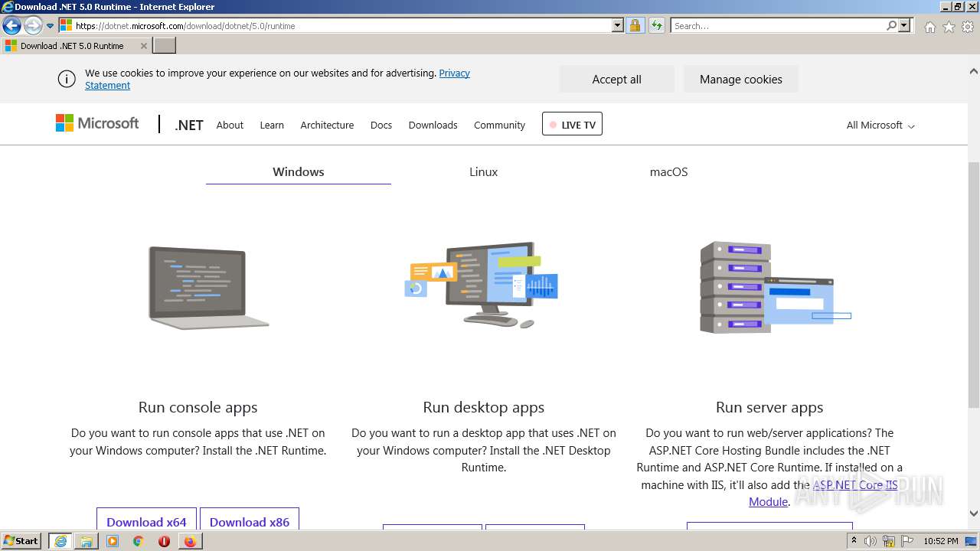Image resolution: width=980 pixels, height=551 pixels.
Task: Refresh the page with the reload icon
Action: click(x=656, y=25)
